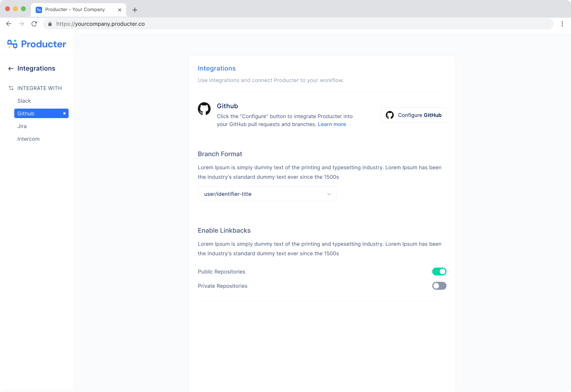571x392 pixels.
Task: Select Slack in the sidebar
Action: point(24,101)
